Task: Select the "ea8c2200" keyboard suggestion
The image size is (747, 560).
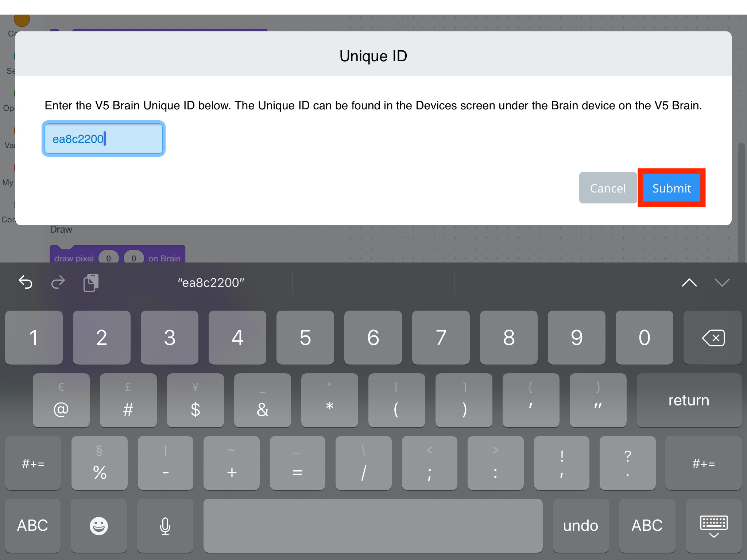Action: [x=211, y=283]
